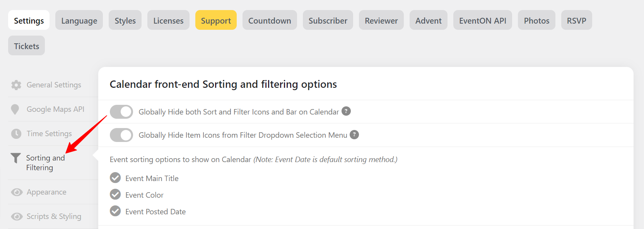Select the Tickets tab
644x229 pixels.
26,46
